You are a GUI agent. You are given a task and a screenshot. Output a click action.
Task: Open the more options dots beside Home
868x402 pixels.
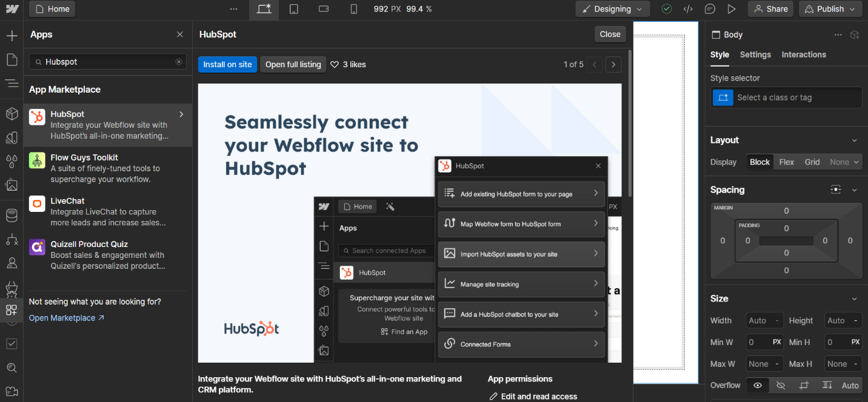(x=234, y=9)
